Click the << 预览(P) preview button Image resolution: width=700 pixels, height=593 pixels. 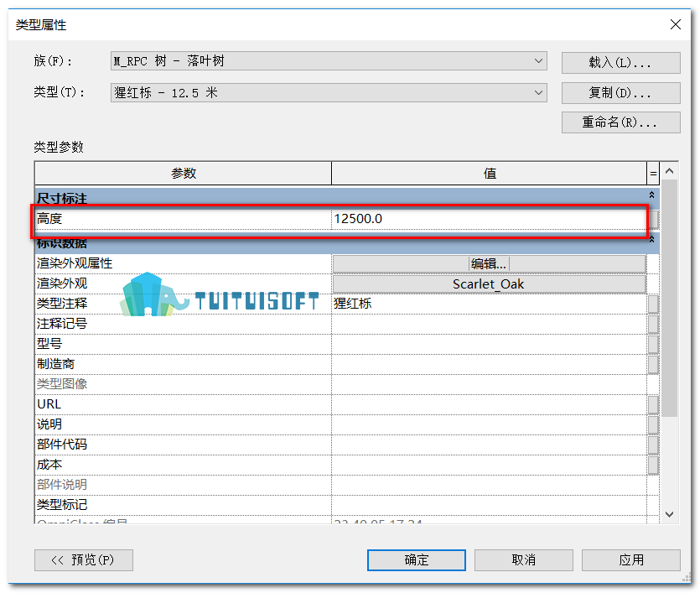(84, 560)
